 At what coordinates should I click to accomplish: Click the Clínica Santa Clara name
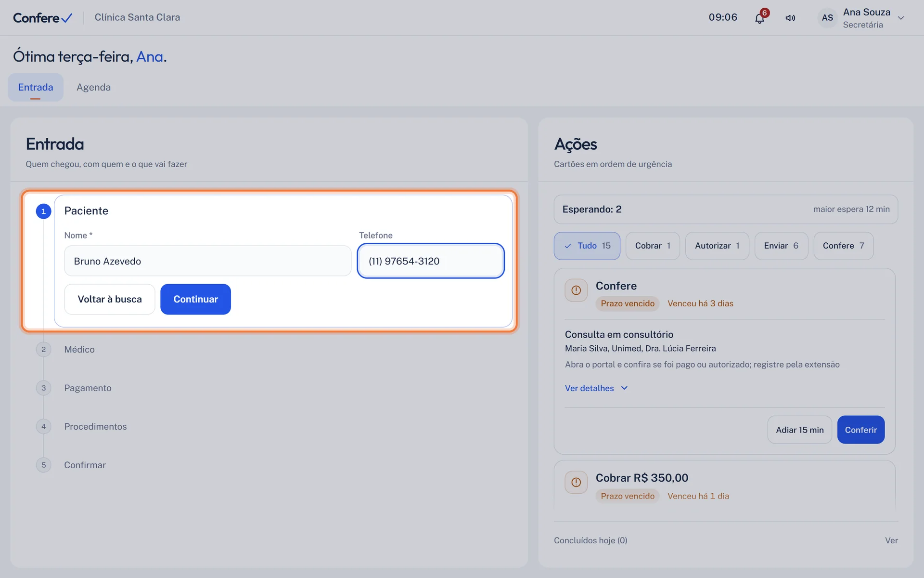click(x=137, y=17)
